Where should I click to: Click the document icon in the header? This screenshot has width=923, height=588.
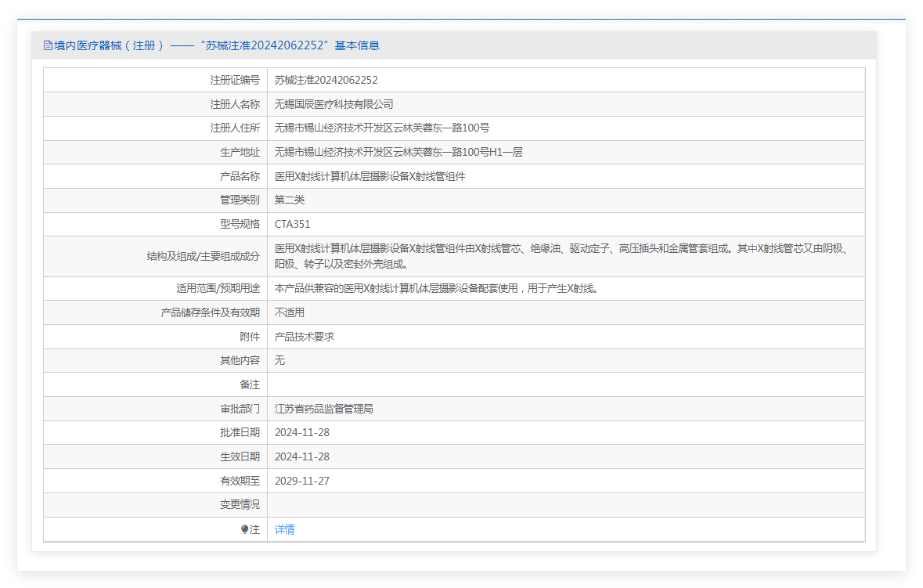pos(48,45)
